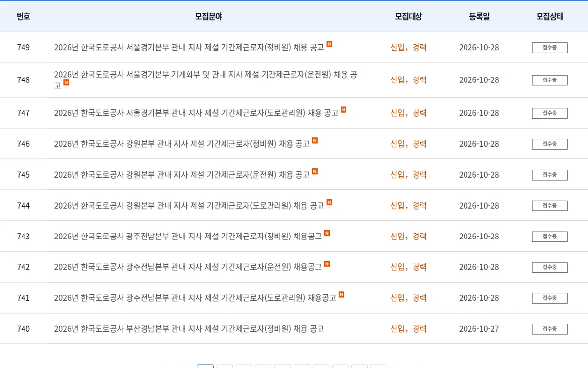Click the 접수중 status button for row 749
The height and width of the screenshot is (368, 588).
tap(550, 48)
